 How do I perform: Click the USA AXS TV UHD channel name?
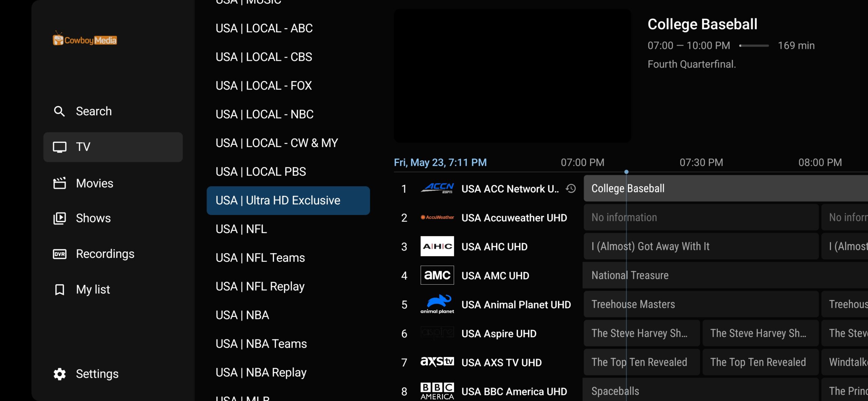tap(501, 362)
